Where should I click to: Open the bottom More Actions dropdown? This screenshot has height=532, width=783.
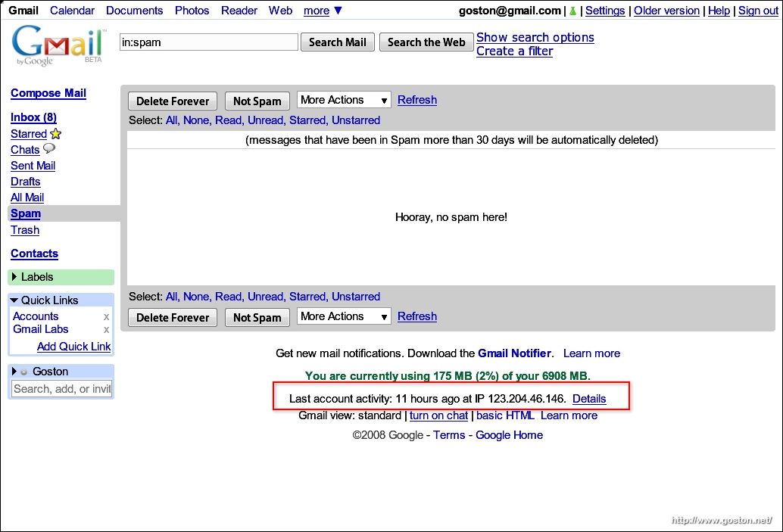point(344,316)
